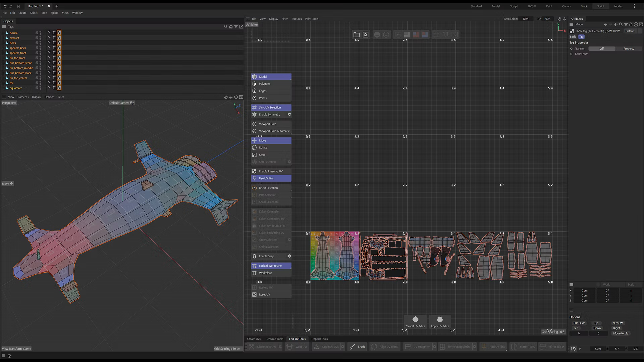
Task: Switch to Points mode
Action: [271, 98]
